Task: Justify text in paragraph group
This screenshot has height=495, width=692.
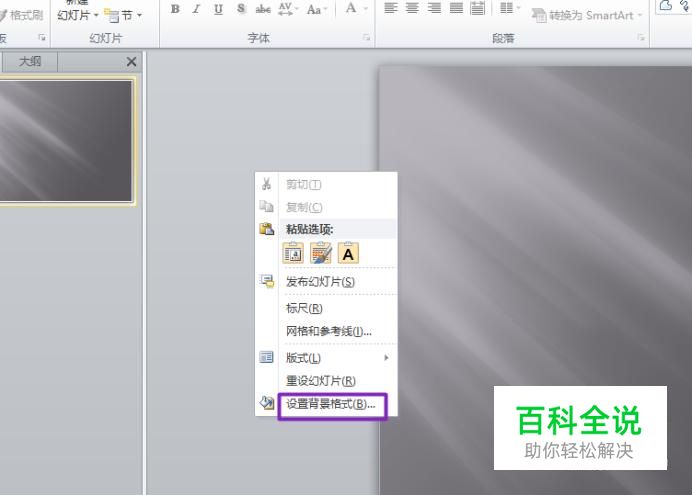Action: 456,8
